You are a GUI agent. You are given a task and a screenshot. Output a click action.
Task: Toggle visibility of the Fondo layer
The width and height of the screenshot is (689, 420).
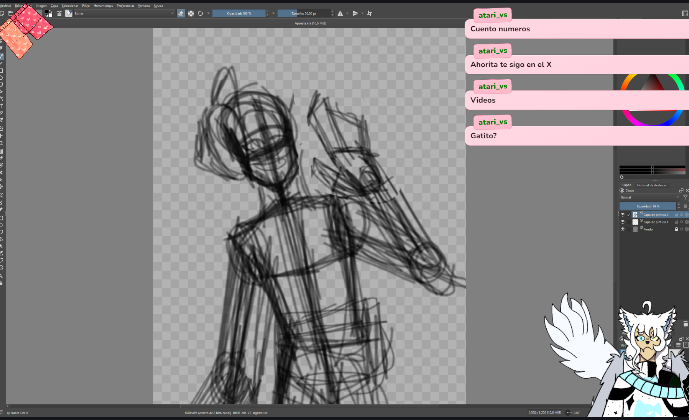(x=623, y=229)
